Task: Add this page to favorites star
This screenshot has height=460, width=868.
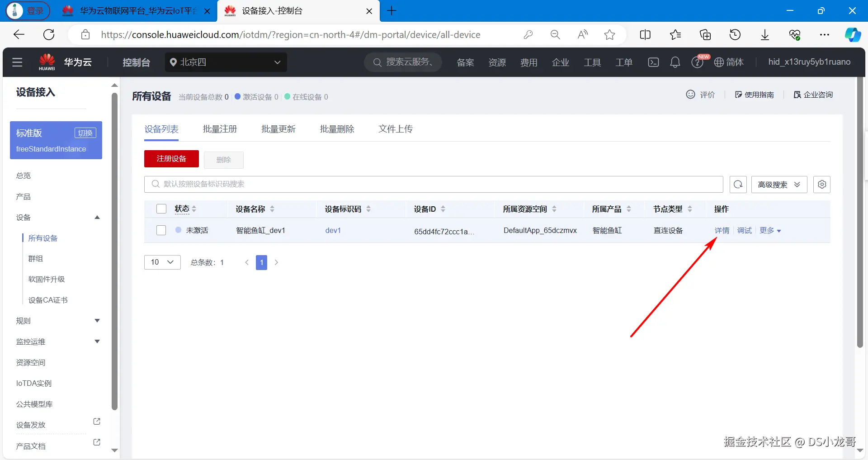Action: pos(610,35)
